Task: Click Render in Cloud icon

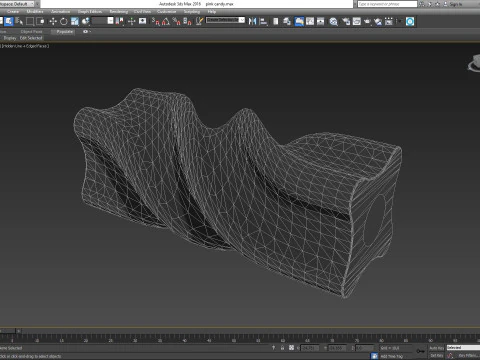Action: point(378,22)
